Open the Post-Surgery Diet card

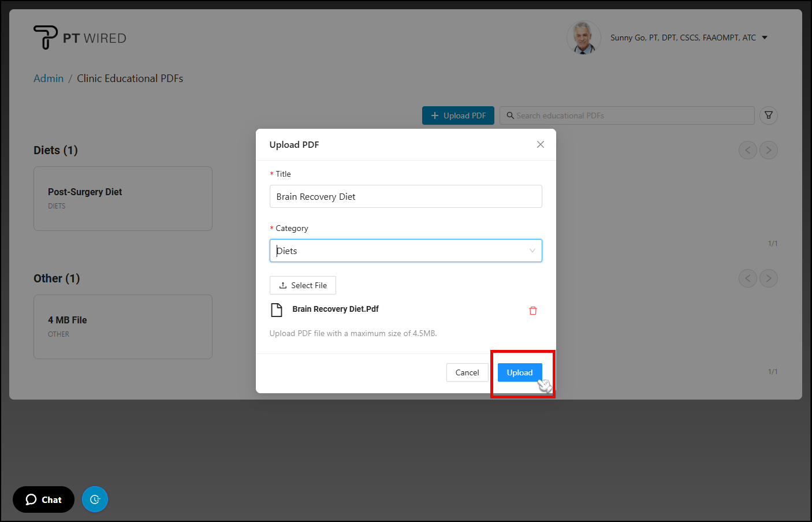(123, 199)
